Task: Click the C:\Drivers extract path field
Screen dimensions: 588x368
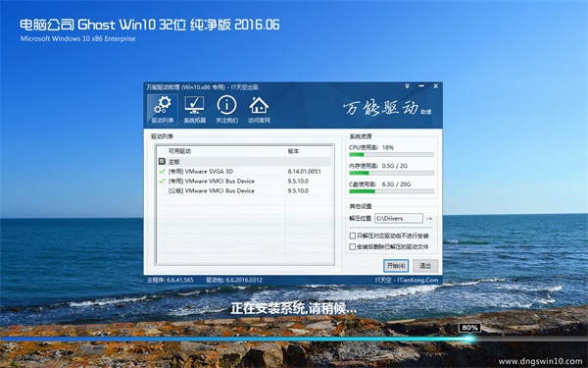Action: click(x=399, y=218)
